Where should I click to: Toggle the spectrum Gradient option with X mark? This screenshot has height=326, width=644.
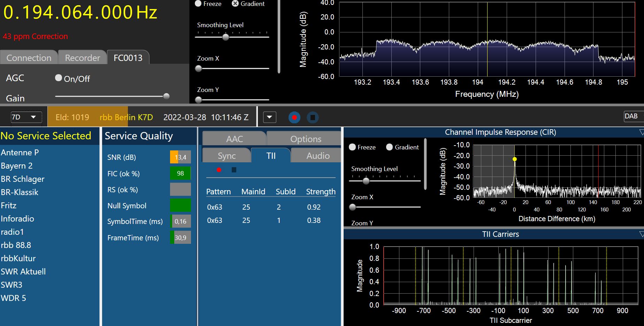(235, 3)
